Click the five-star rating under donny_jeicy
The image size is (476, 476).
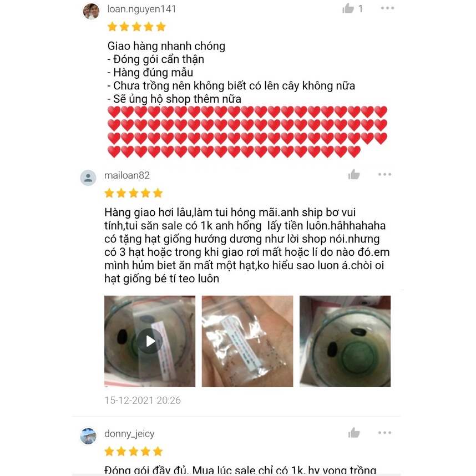tap(134, 452)
